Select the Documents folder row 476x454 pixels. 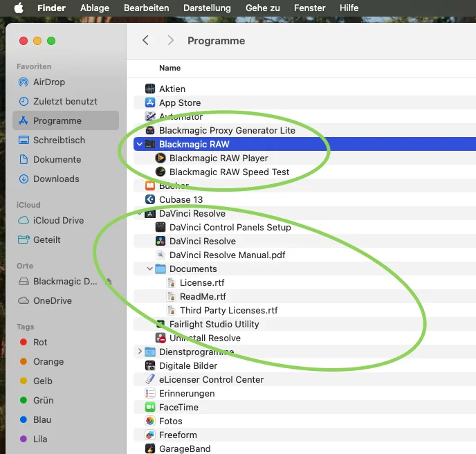pos(305,269)
